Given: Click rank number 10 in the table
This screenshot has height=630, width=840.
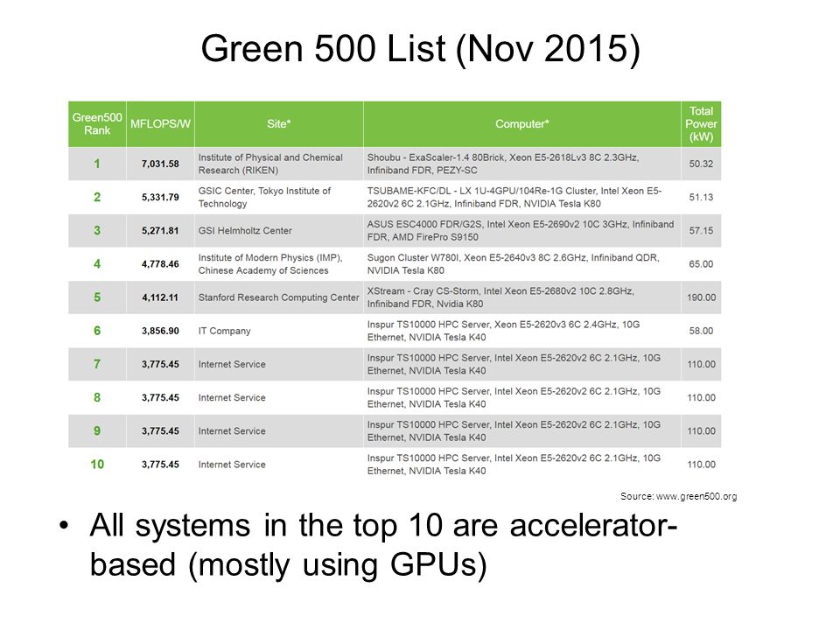Looking at the screenshot, I should click(97, 464).
